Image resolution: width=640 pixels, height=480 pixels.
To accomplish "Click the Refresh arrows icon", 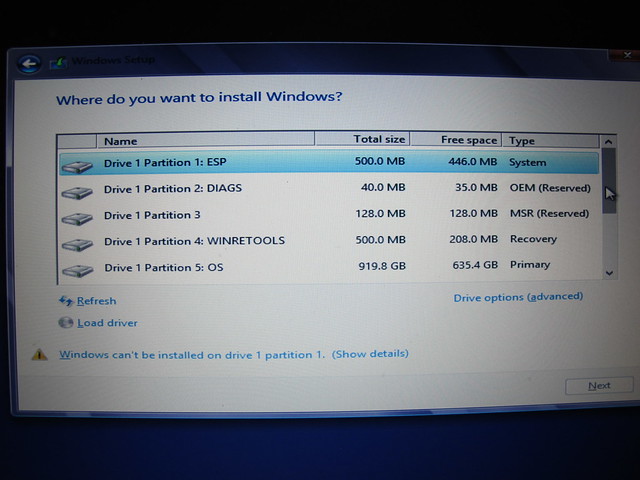I will click(66, 301).
